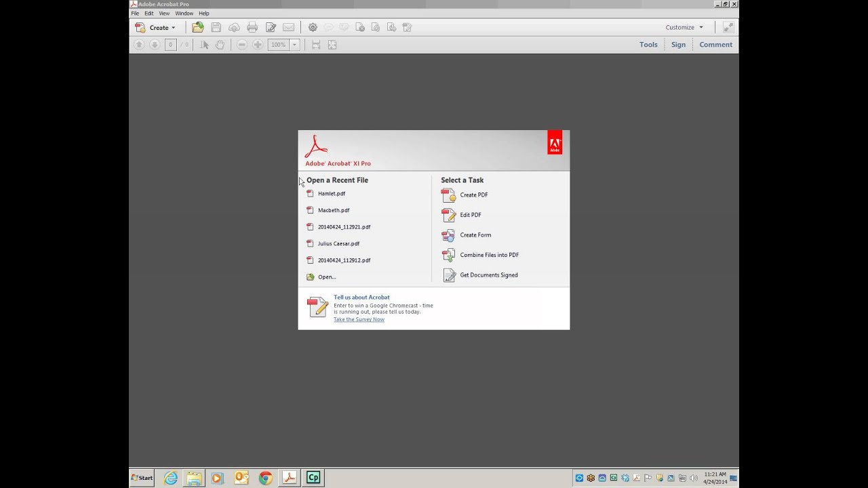The height and width of the screenshot is (488, 868).
Task: Open the File menu
Action: 135,13
